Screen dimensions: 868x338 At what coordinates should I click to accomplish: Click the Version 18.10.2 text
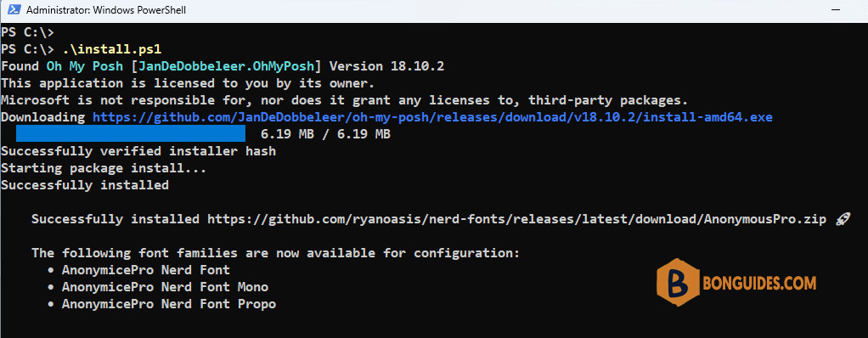tap(386, 66)
